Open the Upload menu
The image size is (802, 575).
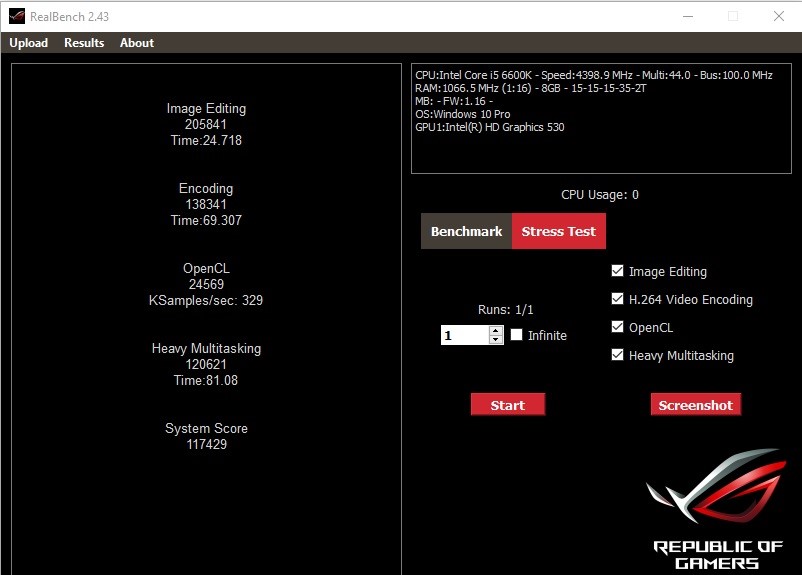29,43
